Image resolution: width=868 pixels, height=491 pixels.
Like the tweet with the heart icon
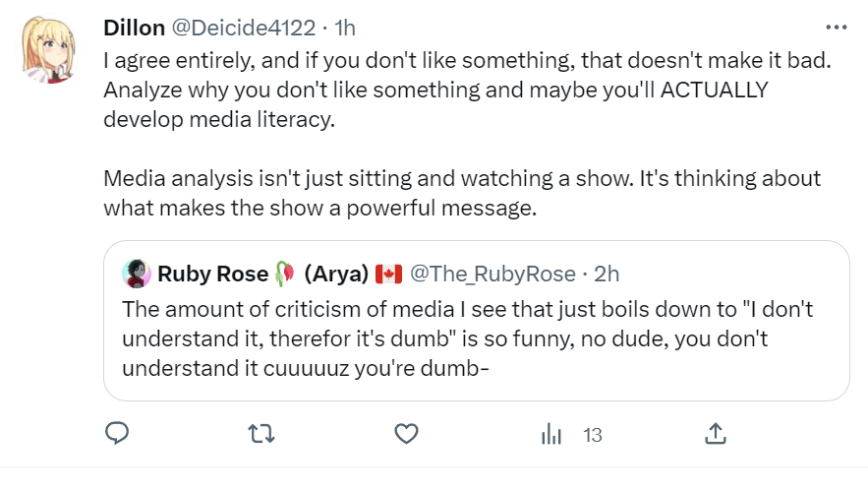(406, 433)
